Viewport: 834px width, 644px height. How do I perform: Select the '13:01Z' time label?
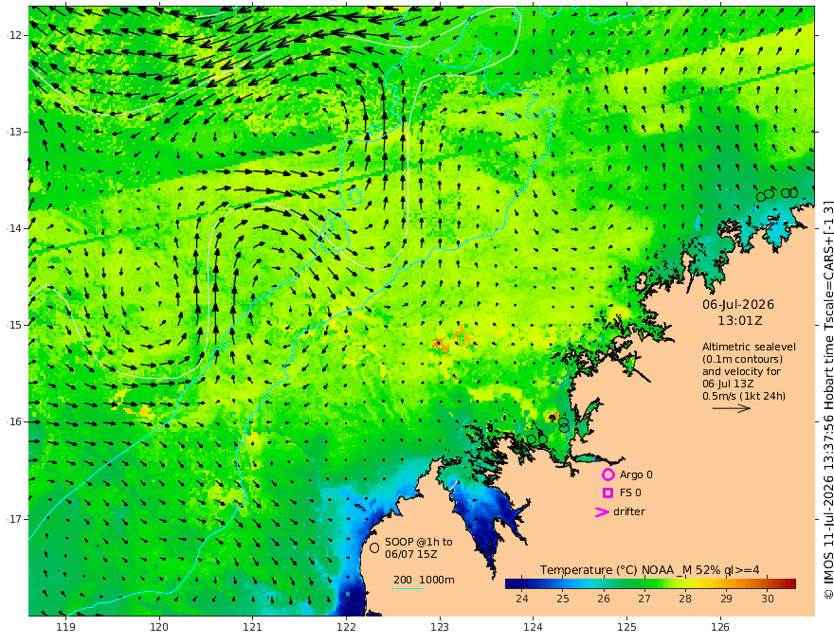click(x=740, y=321)
